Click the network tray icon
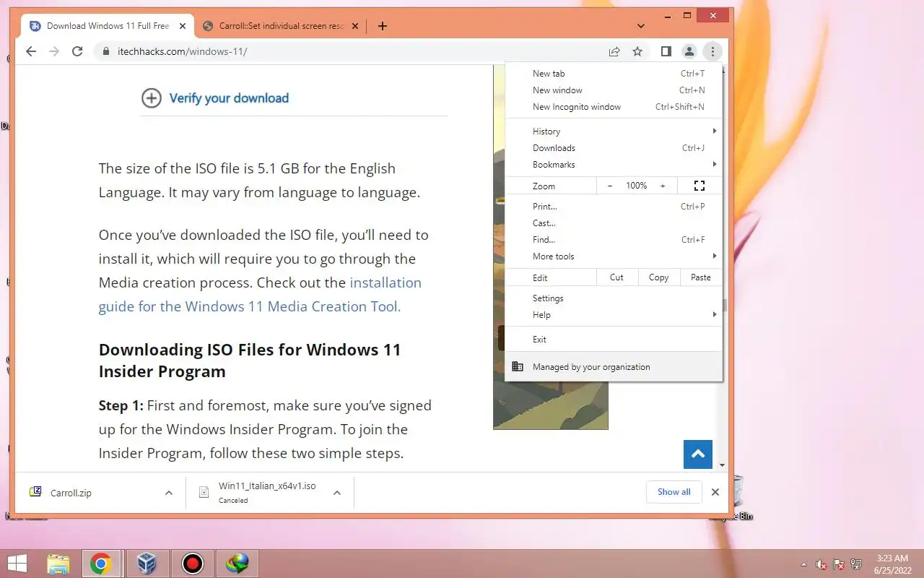The height and width of the screenshot is (578, 924). coord(856,564)
